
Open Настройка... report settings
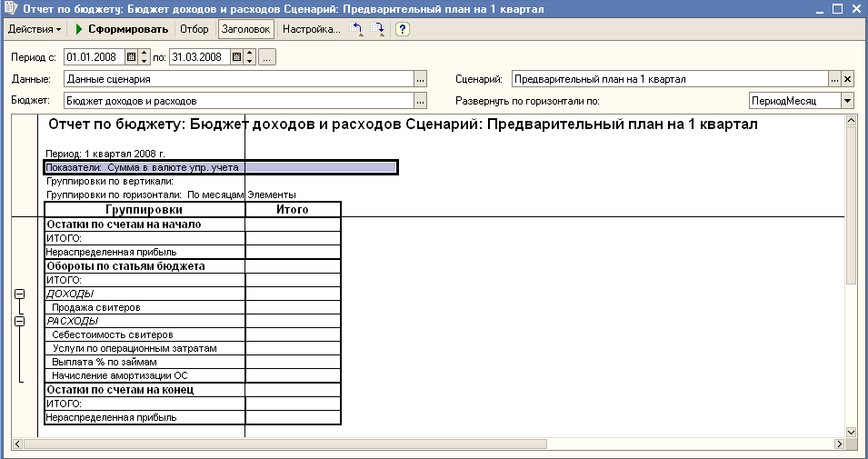pyautogui.click(x=311, y=29)
